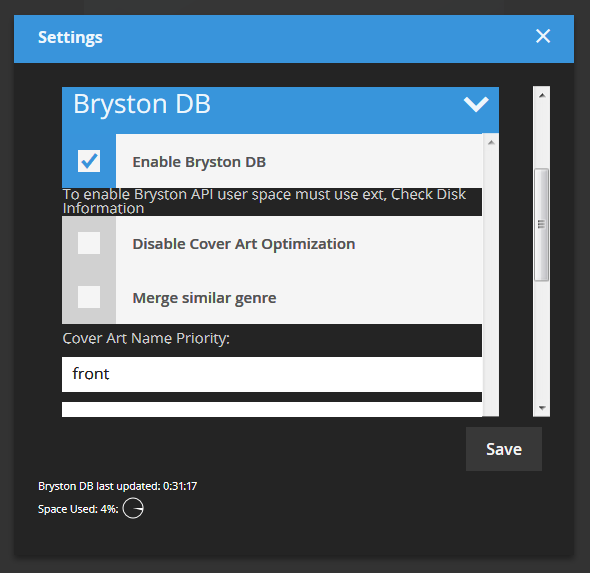This screenshot has height=573, width=590.
Task: Uncheck Enable Bryston DB checkbox
Action: click(89, 161)
